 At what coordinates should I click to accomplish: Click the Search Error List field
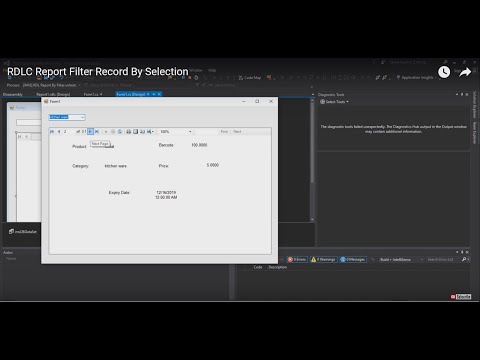[x=443, y=259]
